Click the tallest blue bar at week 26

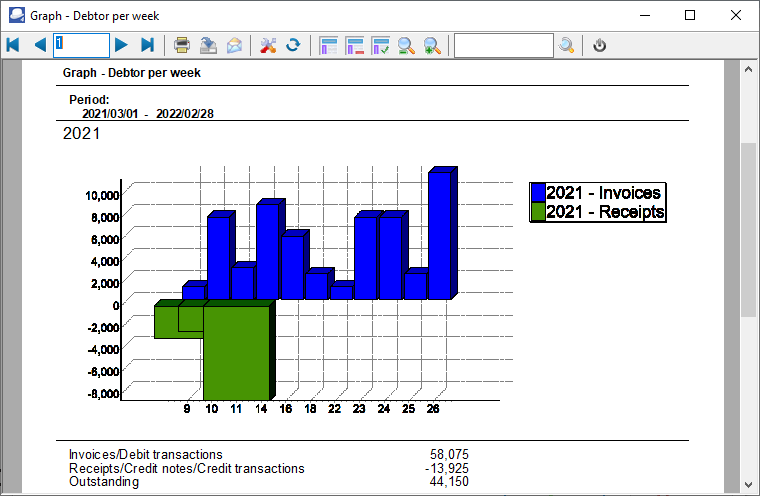440,235
